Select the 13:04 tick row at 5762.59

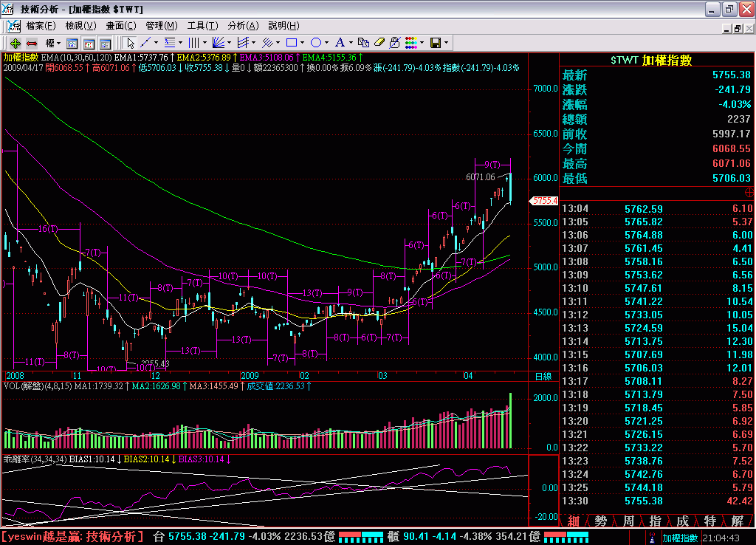657,209
